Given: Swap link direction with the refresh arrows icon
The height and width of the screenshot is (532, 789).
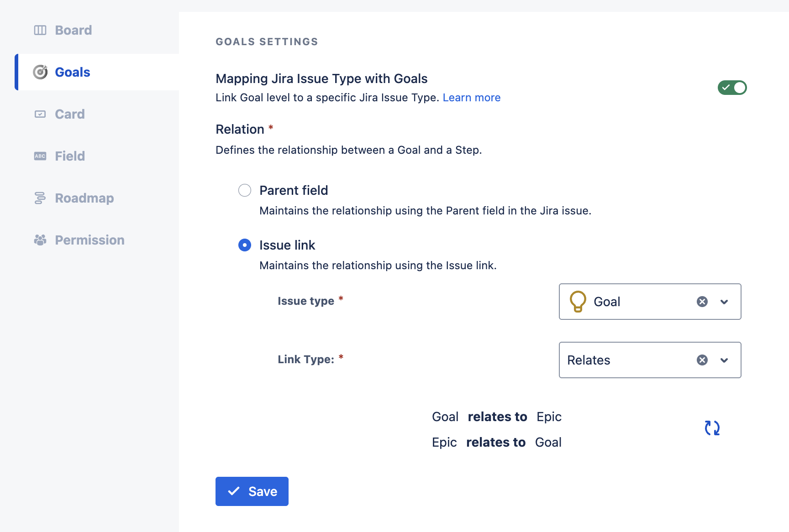Looking at the screenshot, I should click(712, 428).
